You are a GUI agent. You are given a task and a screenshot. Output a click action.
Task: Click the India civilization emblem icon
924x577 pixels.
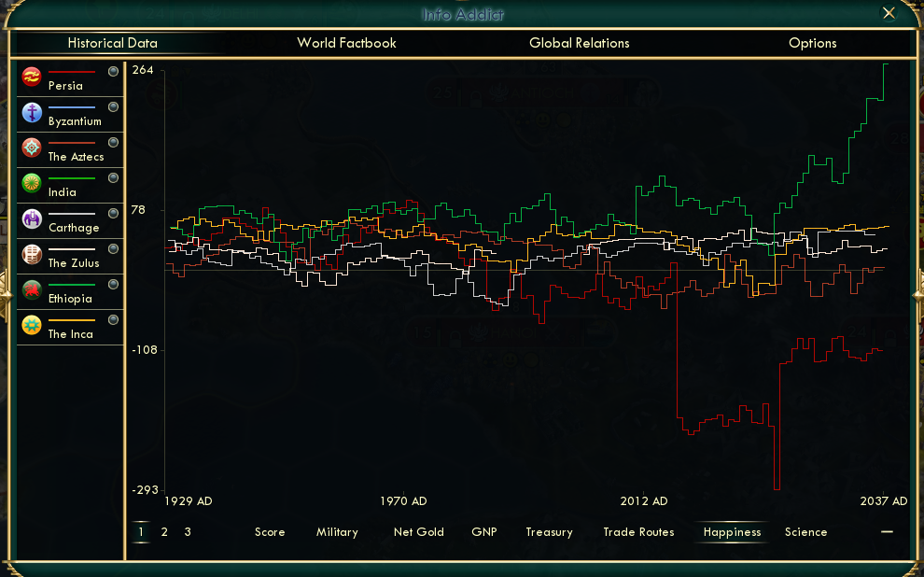click(32, 183)
